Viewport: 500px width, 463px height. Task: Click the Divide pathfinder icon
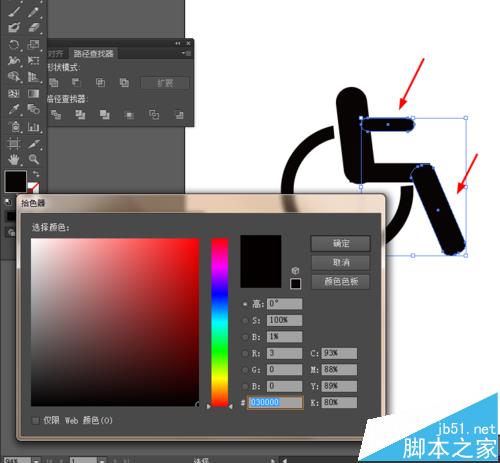tap(55, 115)
